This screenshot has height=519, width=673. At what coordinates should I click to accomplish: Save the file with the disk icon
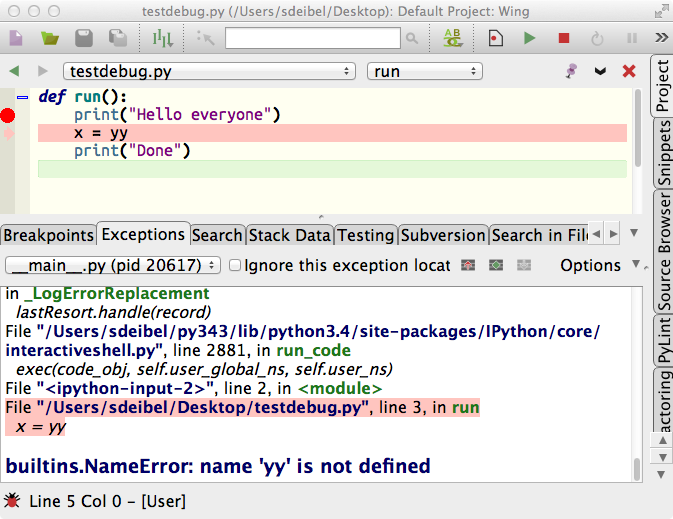tap(84, 38)
